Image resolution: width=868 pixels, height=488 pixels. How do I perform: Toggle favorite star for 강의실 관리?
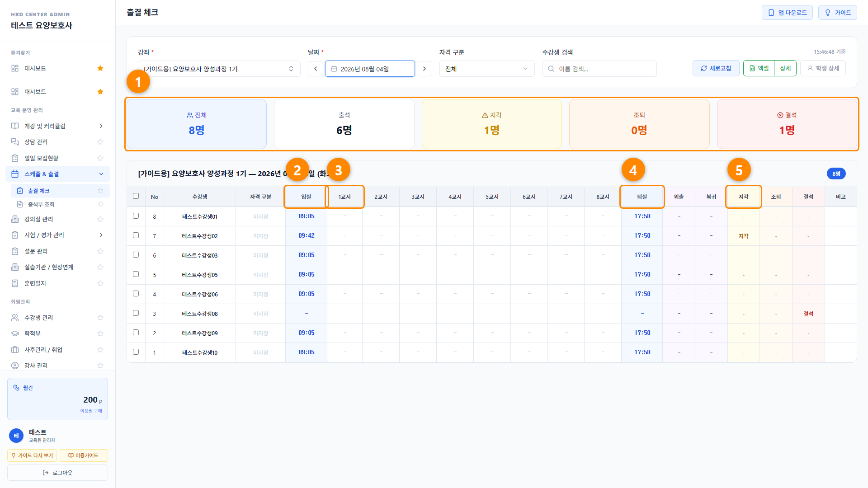100,219
